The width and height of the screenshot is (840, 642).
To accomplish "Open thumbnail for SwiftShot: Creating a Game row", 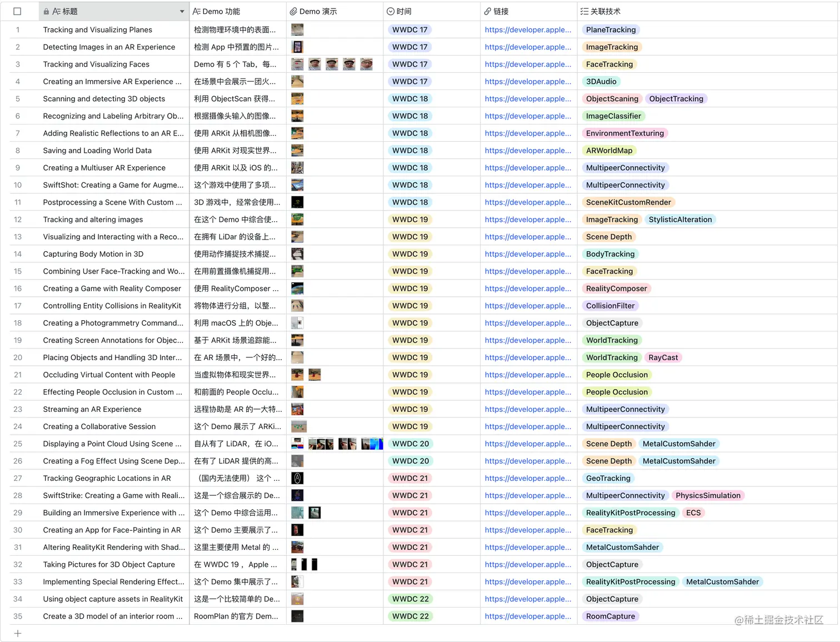I will [297, 185].
